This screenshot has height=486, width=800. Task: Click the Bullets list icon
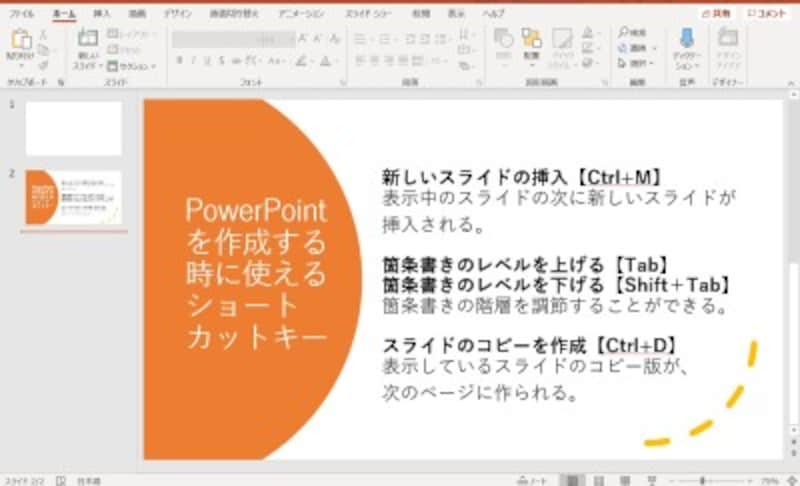pos(361,38)
